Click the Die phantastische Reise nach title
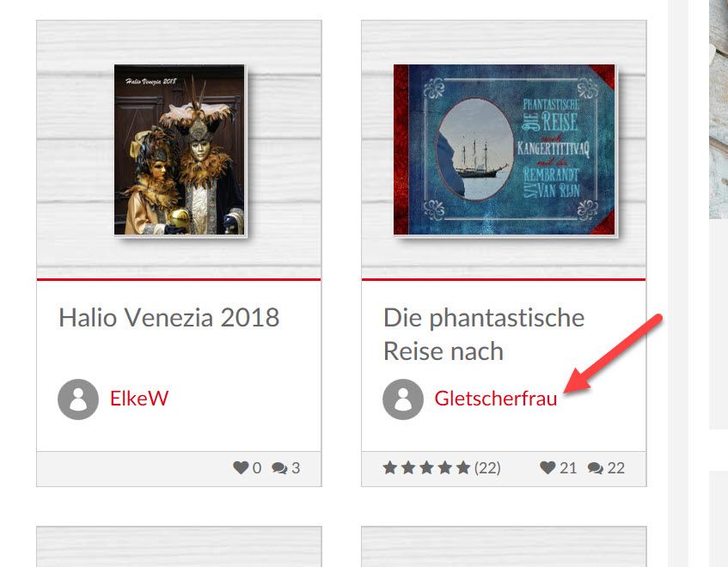The height and width of the screenshot is (567, 728). pyautogui.click(x=484, y=334)
